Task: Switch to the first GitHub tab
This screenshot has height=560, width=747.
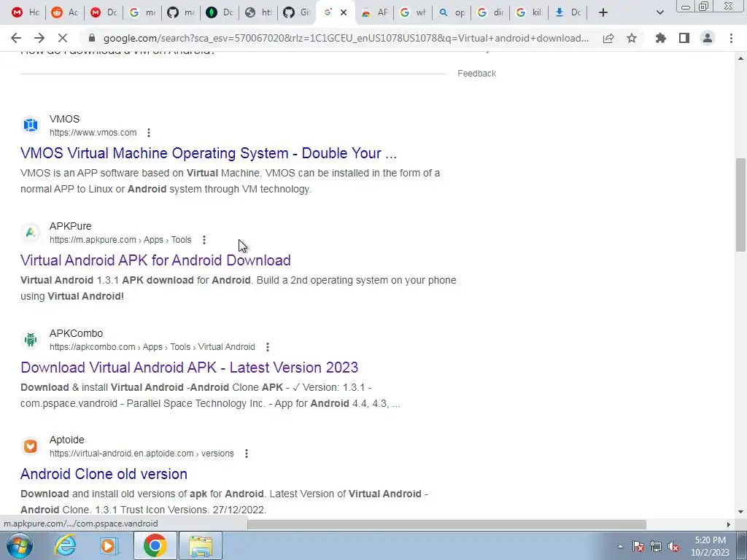Action: [x=181, y=13]
